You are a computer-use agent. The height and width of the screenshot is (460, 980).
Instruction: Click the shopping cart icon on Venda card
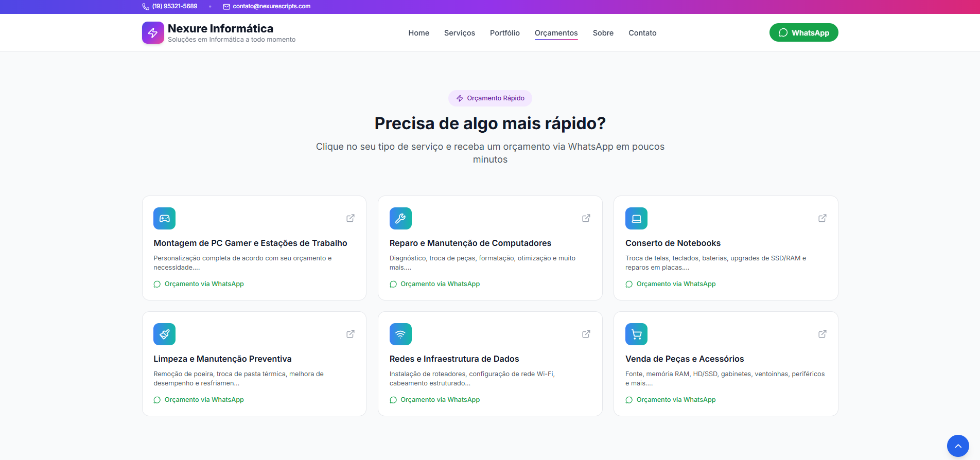pos(636,334)
